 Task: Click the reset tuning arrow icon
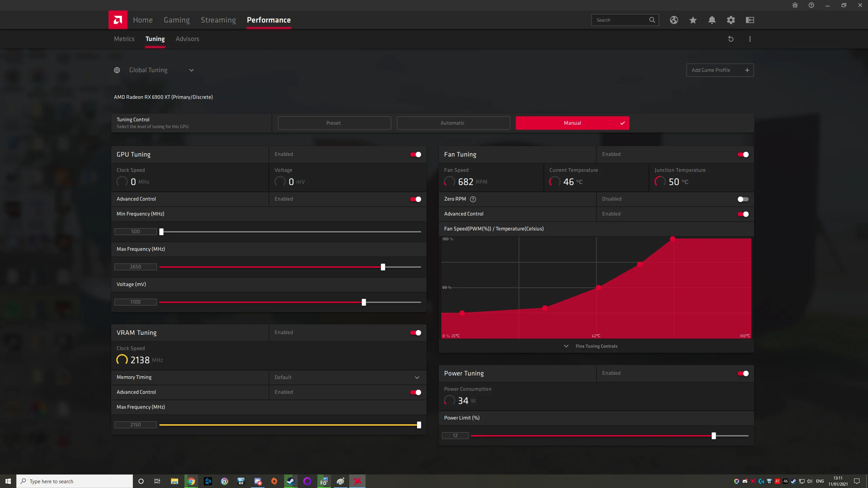pos(731,39)
